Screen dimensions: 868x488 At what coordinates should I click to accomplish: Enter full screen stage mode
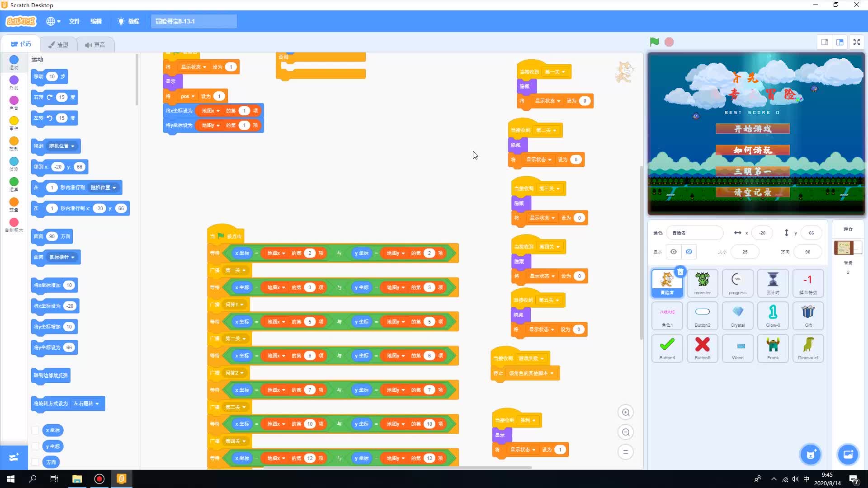coord(856,42)
